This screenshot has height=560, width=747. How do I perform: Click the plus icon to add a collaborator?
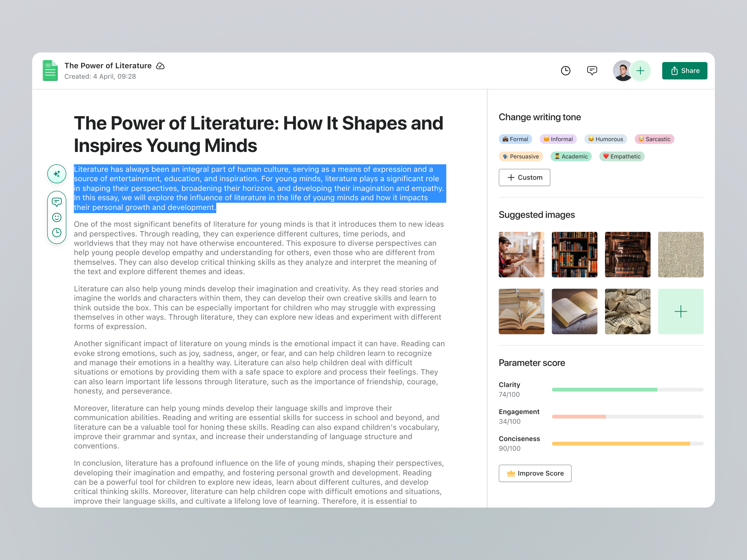640,71
